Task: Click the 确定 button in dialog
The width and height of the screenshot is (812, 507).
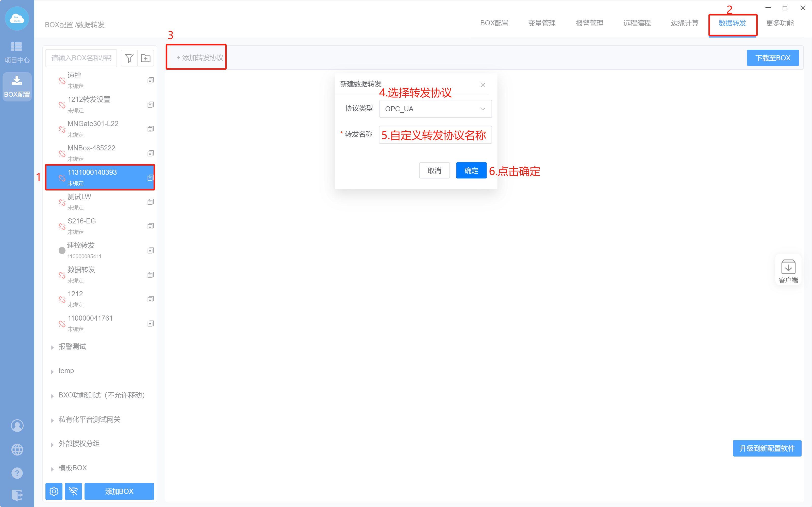Action: (x=471, y=171)
